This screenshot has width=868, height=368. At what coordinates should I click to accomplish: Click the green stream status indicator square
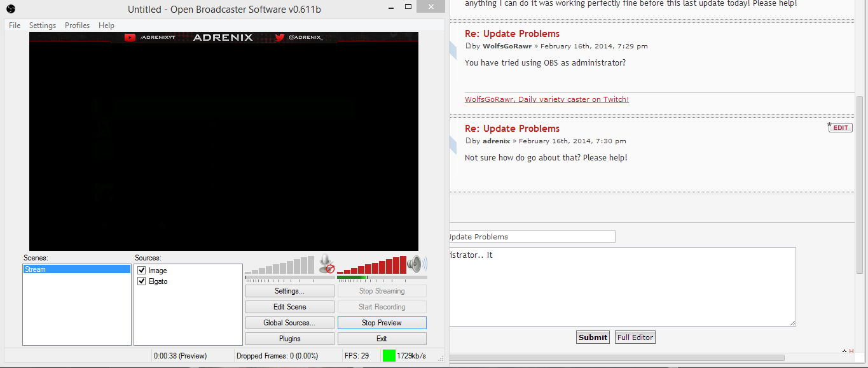[x=389, y=355]
